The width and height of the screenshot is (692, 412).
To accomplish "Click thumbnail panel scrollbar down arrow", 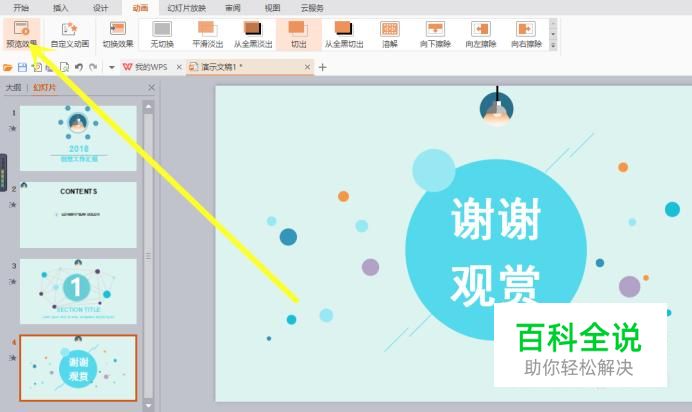I will [148, 405].
